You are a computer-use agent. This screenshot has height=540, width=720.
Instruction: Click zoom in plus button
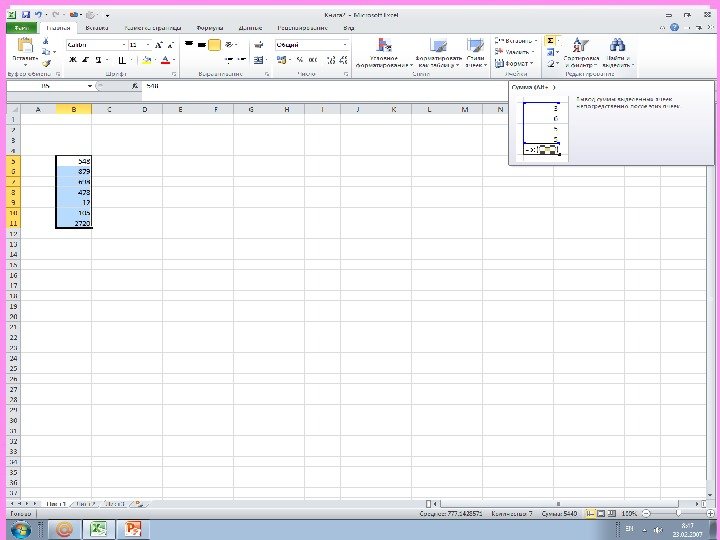pyautogui.click(x=711, y=513)
